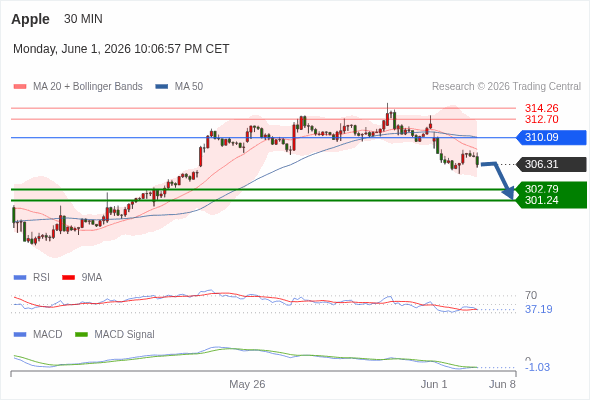
Task: Click the black 306.31 current price tag
Action: [x=551, y=164]
